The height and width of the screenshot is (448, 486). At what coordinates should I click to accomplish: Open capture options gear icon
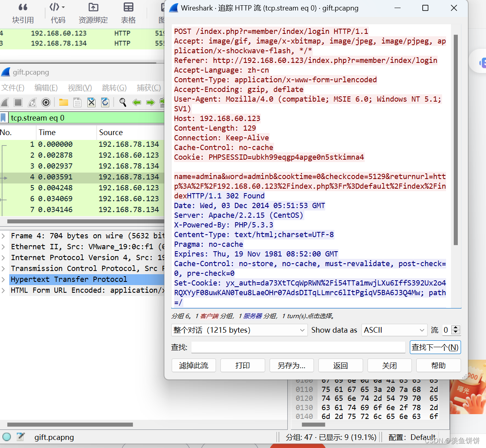pyautogui.click(x=46, y=102)
